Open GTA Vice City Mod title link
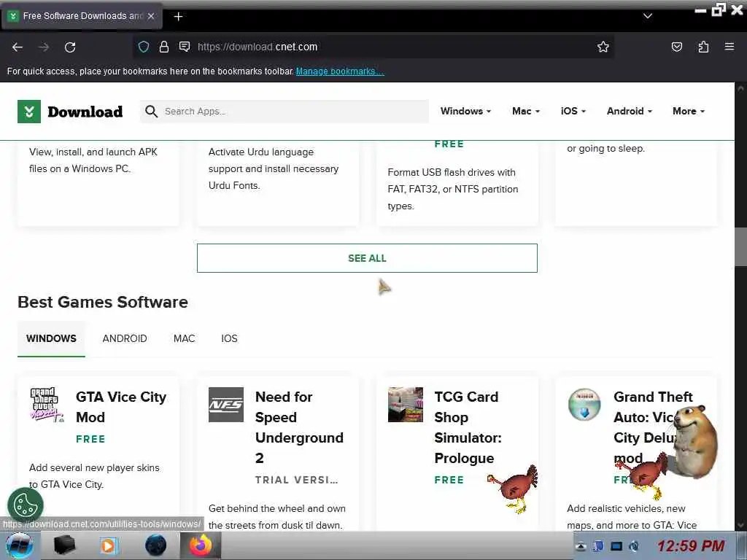The width and height of the screenshot is (747, 560). point(121,407)
